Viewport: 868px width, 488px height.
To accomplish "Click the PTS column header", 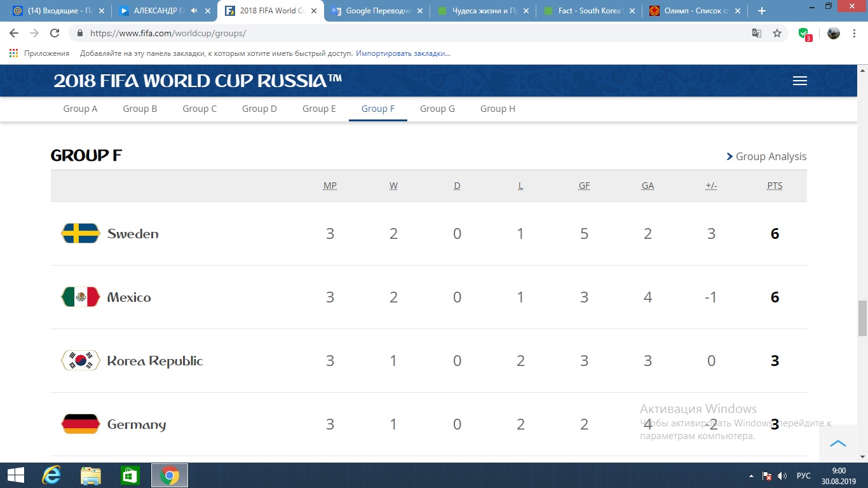I will (x=775, y=186).
